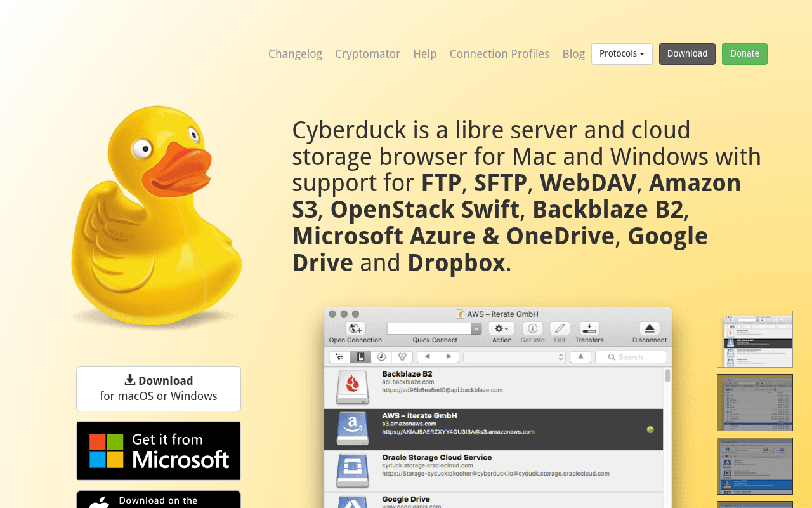Select the third thumbnail with the blue selected row
The height and width of the screenshot is (508, 812).
click(x=755, y=466)
